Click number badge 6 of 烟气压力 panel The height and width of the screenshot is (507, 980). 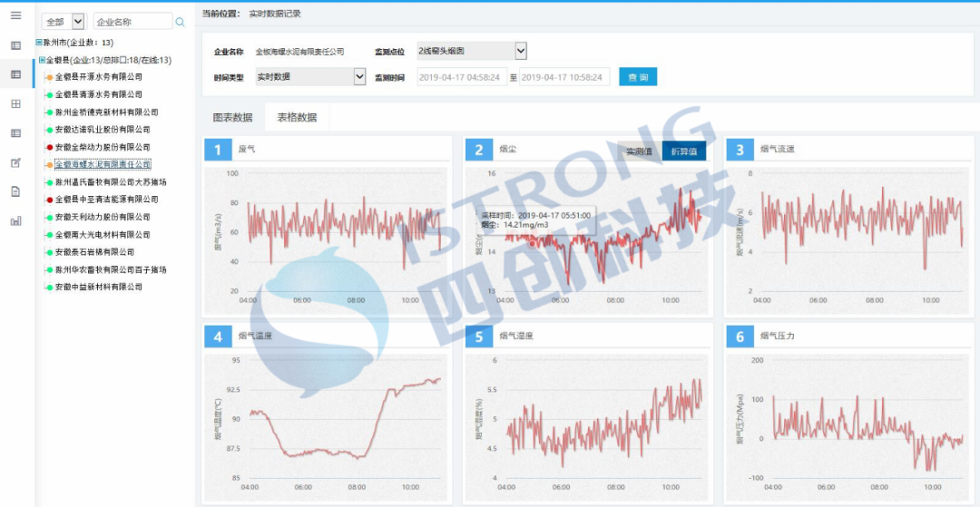point(740,337)
